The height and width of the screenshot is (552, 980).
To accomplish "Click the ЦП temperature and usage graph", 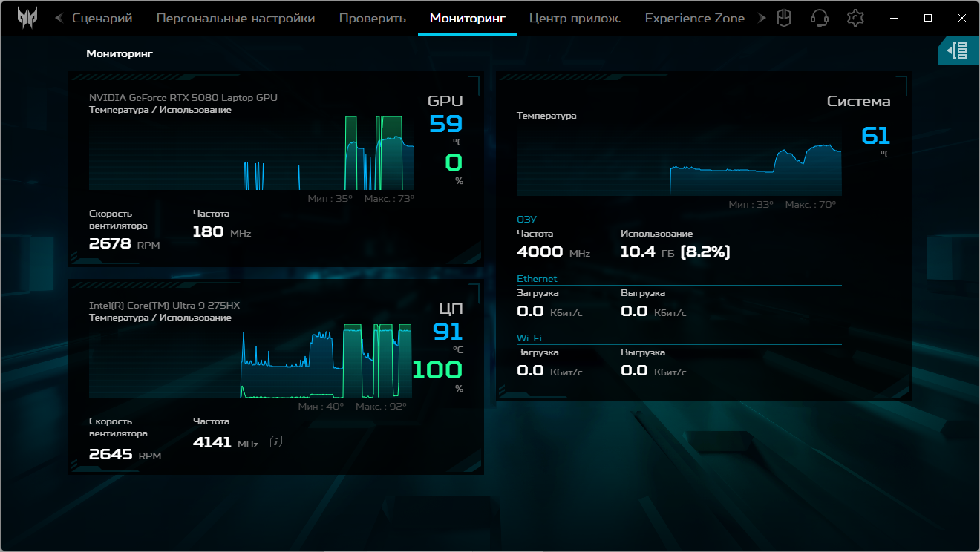I will 252,361.
